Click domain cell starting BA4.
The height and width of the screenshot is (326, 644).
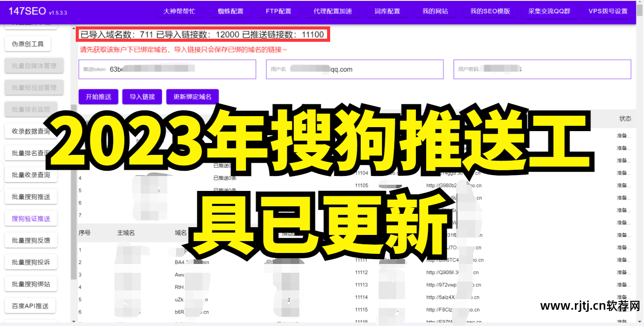[192, 262]
